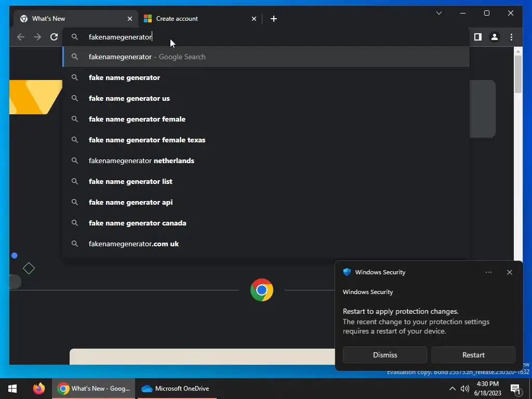Close Windows Security notification with X
This screenshot has width=532, height=399.
coord(509,272)
